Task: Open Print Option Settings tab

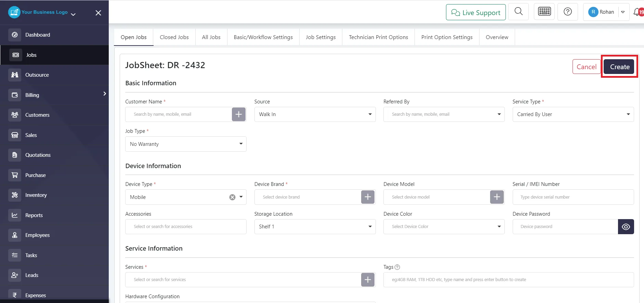Action: 447,37
